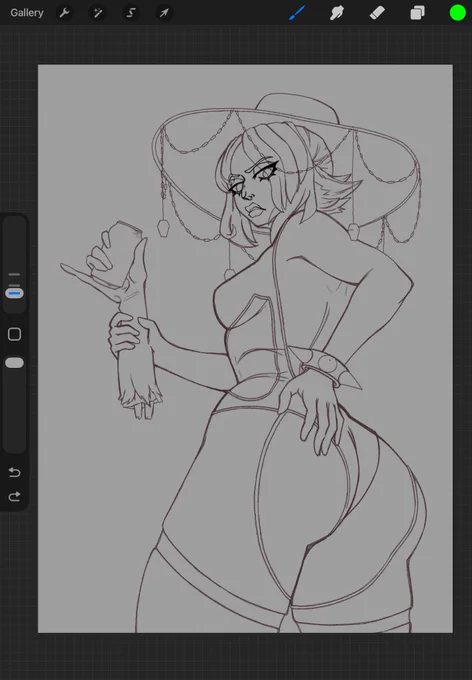Viewport: 472px width, 680px height.
Task: Undo the last stroke
Action: coord(14,472)
